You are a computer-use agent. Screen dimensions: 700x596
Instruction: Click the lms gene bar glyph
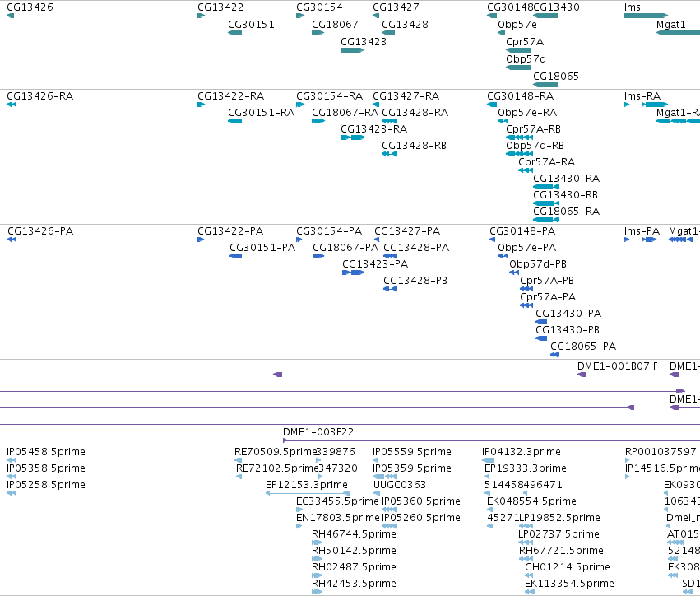click(x=646, y=16)
